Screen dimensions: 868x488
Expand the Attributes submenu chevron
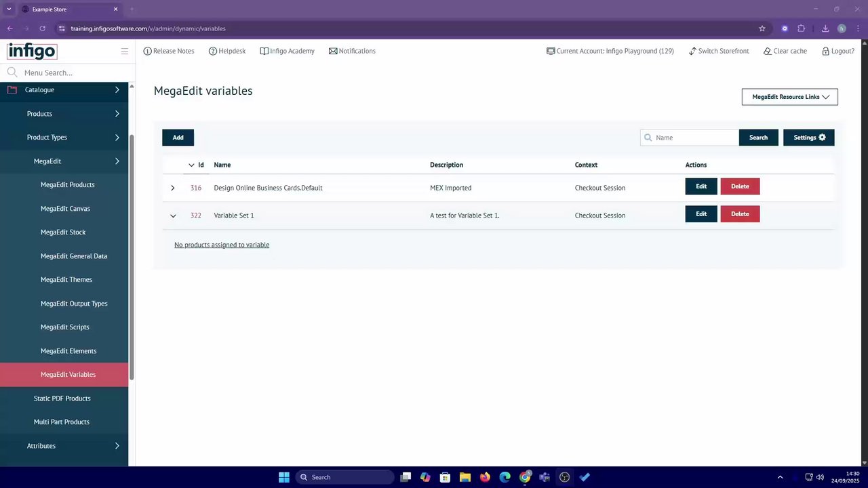click(117, 446)
